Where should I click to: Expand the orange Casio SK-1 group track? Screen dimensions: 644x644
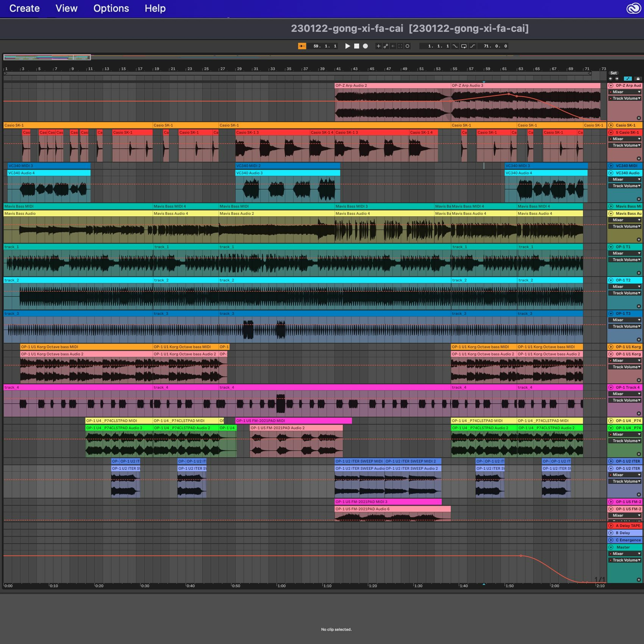pyautogui.click(x=611, y=125)
